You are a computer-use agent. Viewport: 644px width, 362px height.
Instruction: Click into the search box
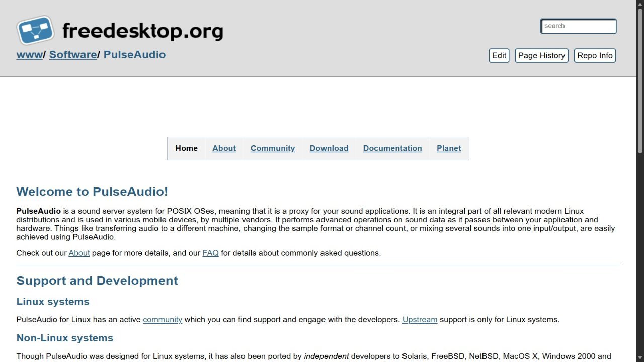pyautogui.click(x=579, y=26)
